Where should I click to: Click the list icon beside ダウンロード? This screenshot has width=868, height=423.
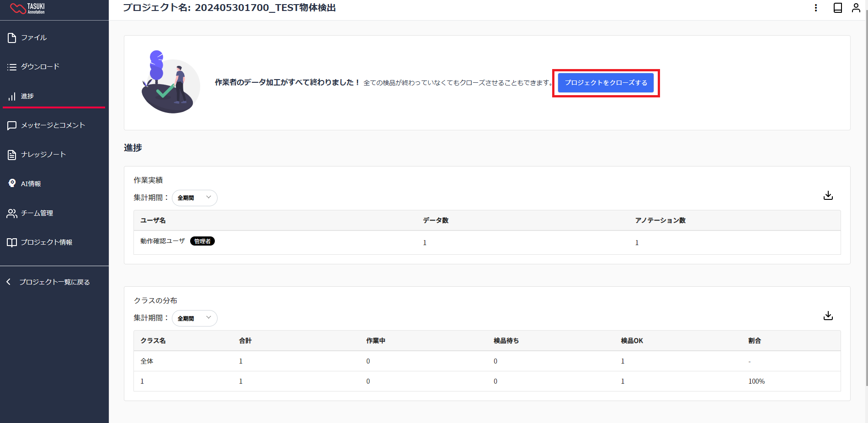coord(12,67)
